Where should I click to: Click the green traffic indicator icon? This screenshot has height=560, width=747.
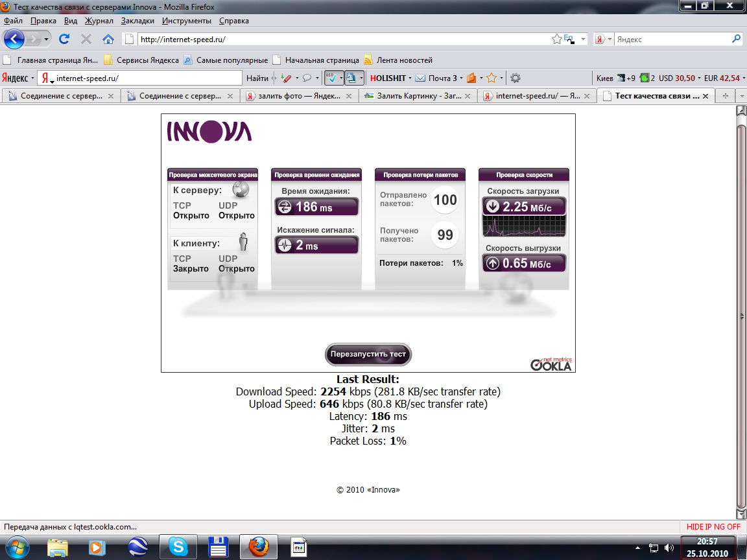(645, 78)
